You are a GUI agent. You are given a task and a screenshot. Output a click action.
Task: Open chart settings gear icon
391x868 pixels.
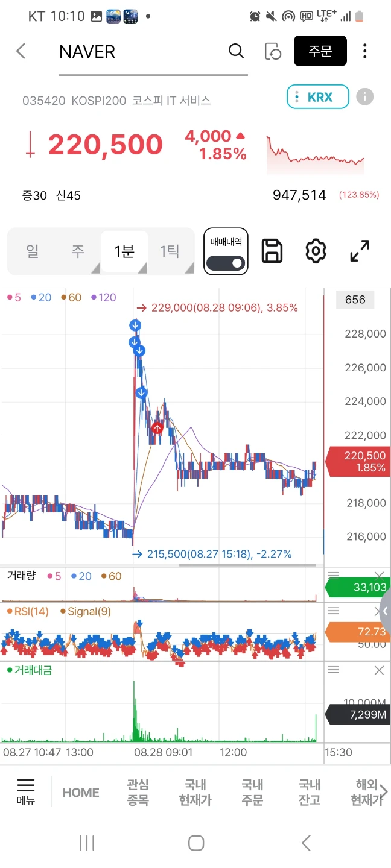[316, 251]
